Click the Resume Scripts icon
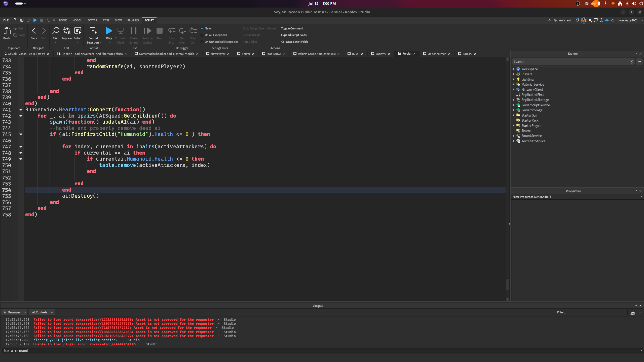Viewport: 644px width, 362px height. coord(147,31)
